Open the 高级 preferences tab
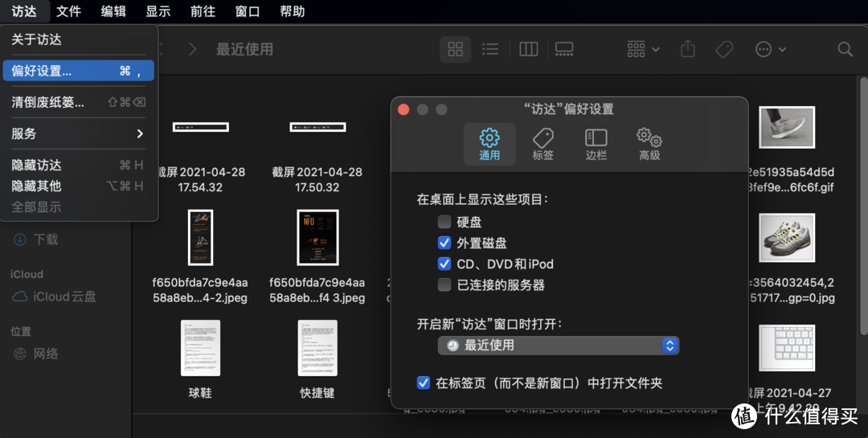This screenshot has height=438, width=868. [x=649, y=144]
